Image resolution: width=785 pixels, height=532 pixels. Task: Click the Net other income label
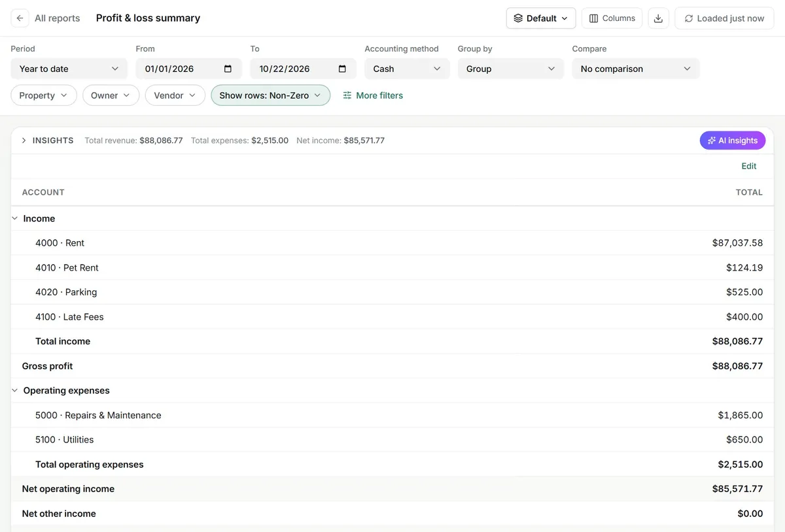(59, 514)
